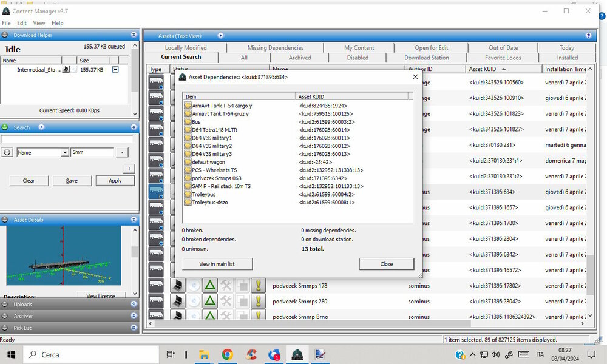Click folder icon beside Trolleybus-dszo
This screenshot has width=607, height=364.
[x=188, y=202]
